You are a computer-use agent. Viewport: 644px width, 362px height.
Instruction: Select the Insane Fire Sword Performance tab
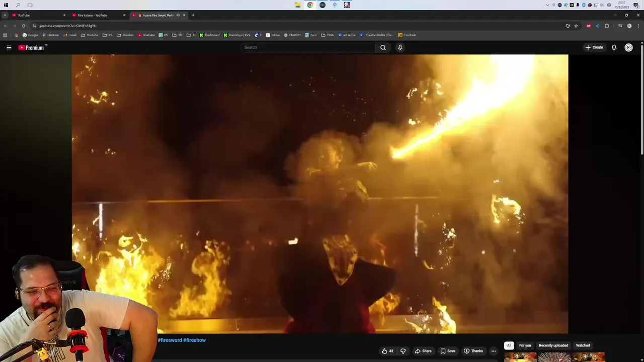158,15
